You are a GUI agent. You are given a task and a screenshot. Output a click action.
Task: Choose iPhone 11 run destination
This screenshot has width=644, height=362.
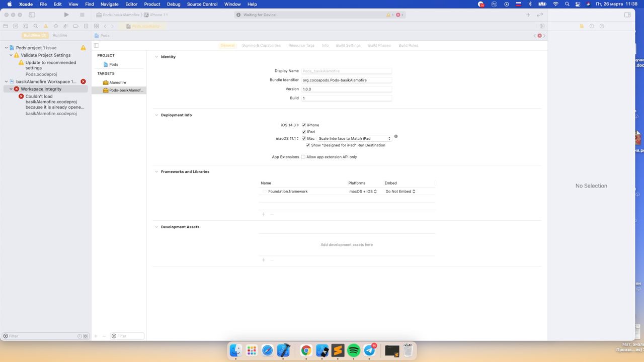(156, 15)
